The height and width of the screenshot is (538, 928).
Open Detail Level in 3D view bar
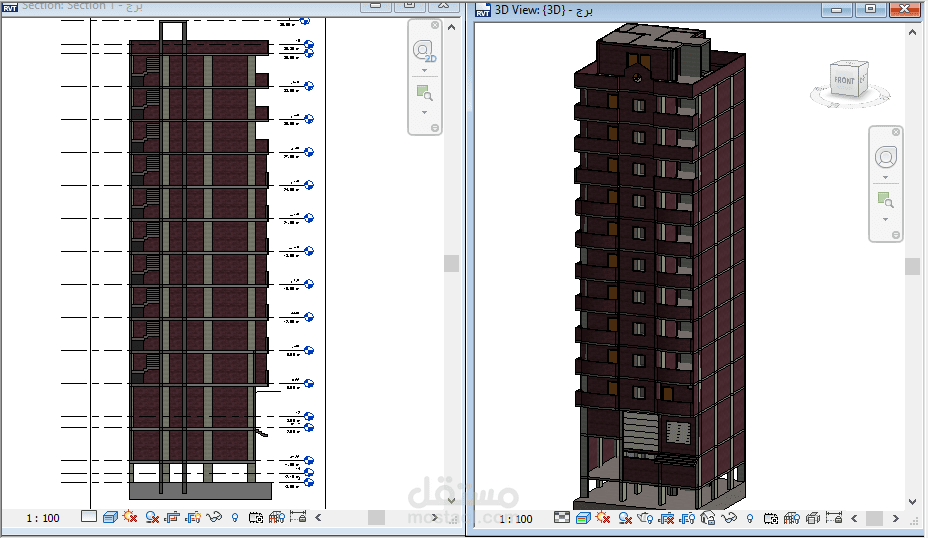pos(562,517)
